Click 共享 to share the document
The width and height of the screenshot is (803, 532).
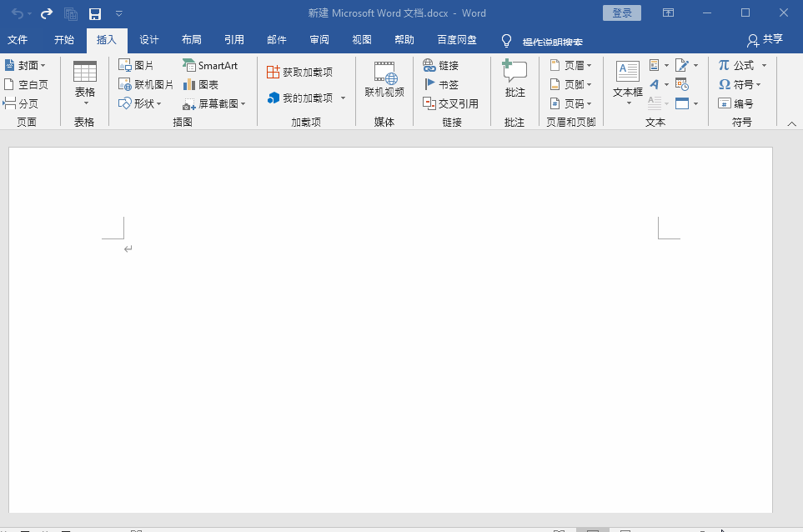click(x=765, y=39)
